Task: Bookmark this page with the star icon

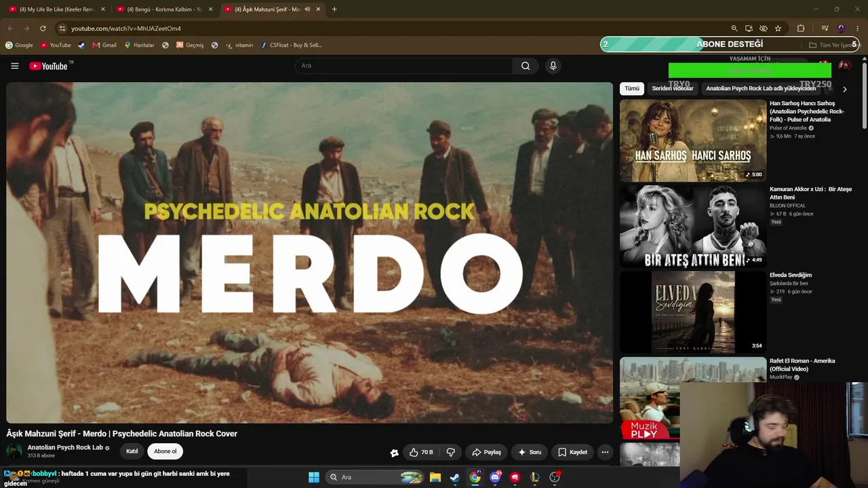Action: [778, 28]
